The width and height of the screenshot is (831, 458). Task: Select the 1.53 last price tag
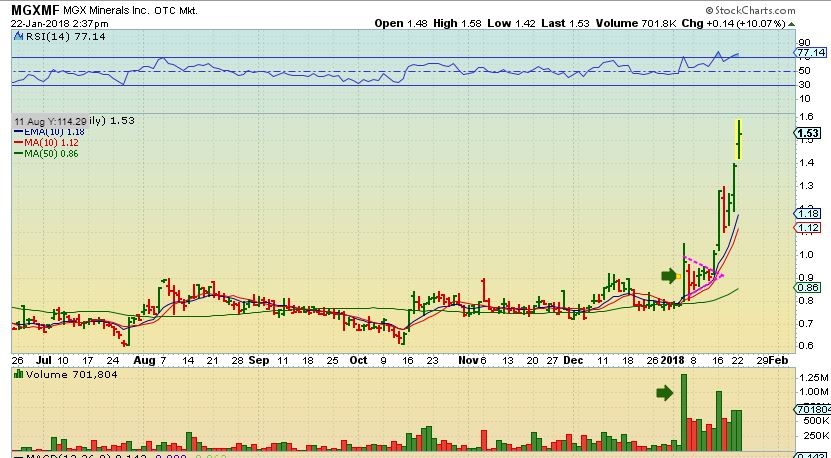[807, 132]
